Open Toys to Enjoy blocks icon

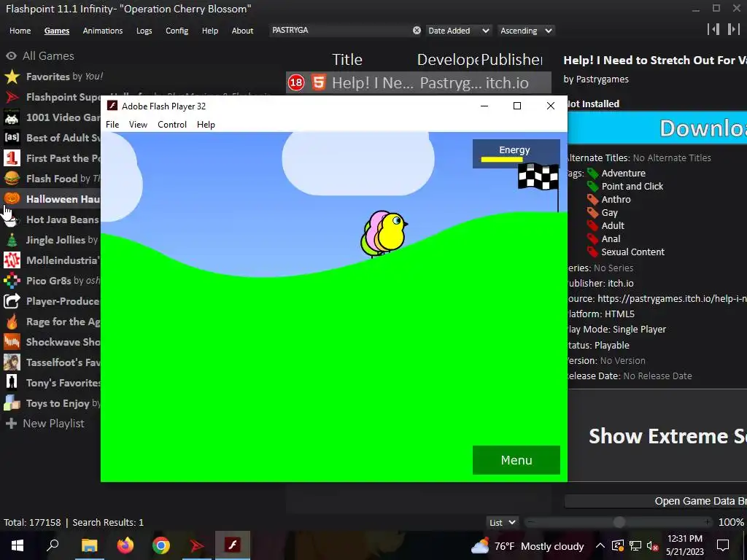coord(12,403)
